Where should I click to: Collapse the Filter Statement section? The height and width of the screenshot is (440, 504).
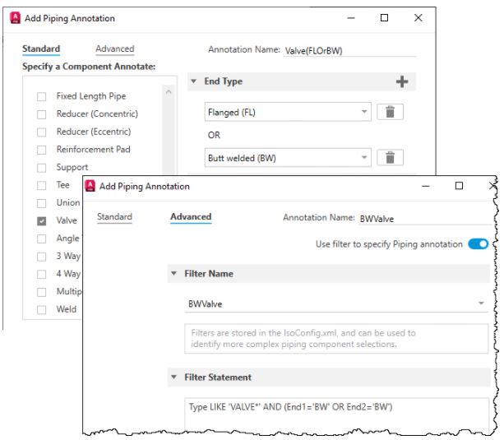174,377
